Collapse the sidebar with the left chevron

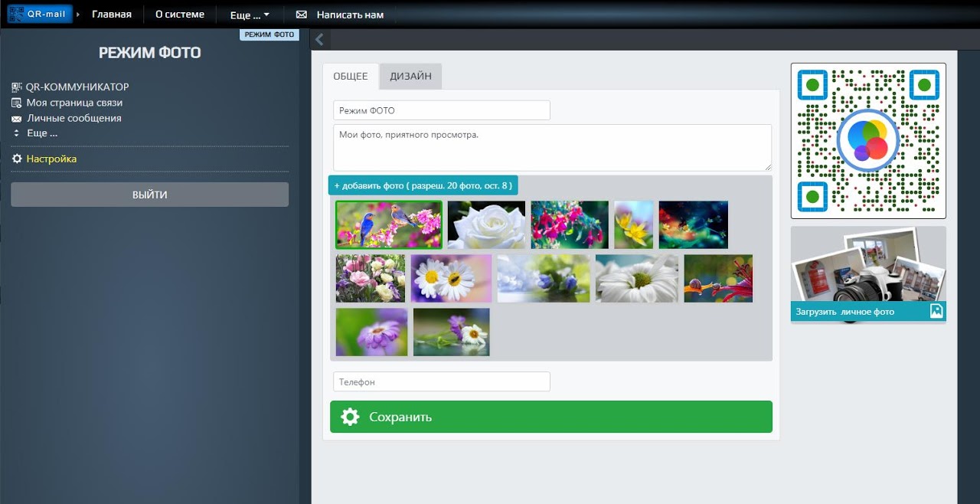tap(320, 39)
